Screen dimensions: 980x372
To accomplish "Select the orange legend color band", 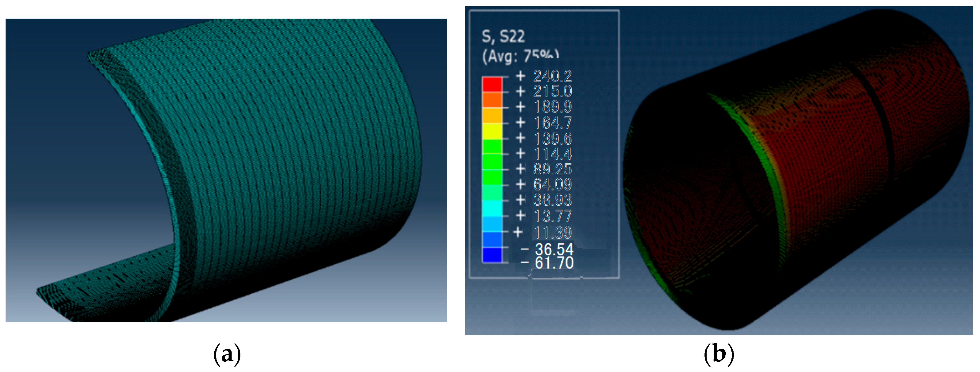I will 492,100.
